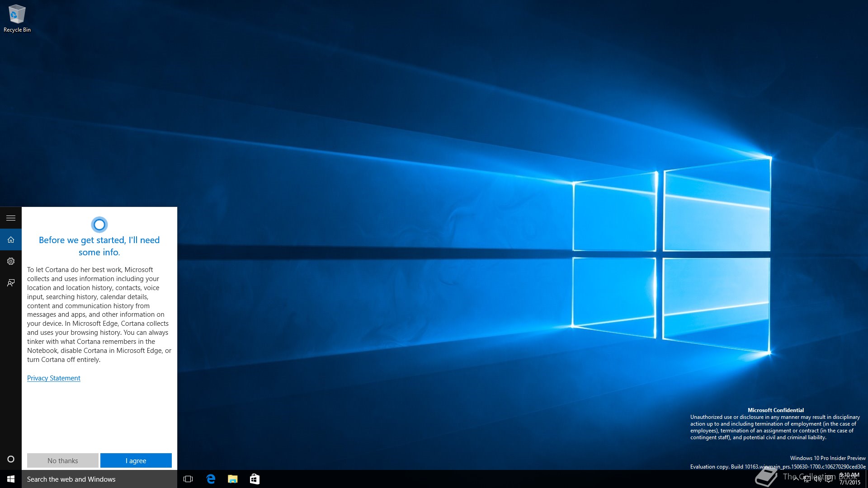This screenshot has width=868, height=488.
Task: Open the Action Center notifications icon
Action: (829, 479)
